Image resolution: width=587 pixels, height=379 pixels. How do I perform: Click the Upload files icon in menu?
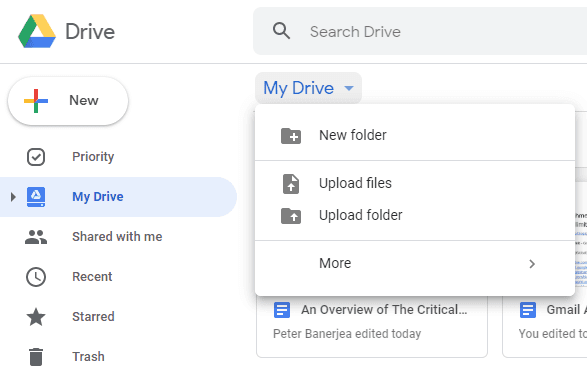click(x=291, y=184)
